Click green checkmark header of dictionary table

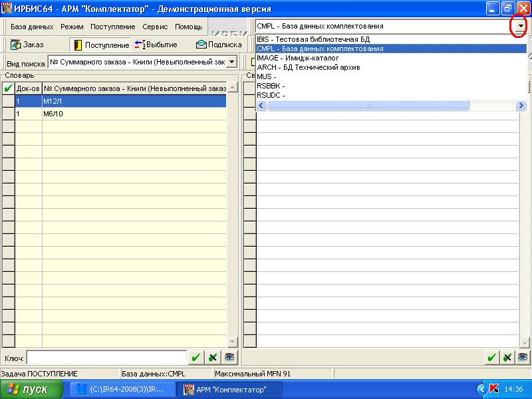[8, 88]
